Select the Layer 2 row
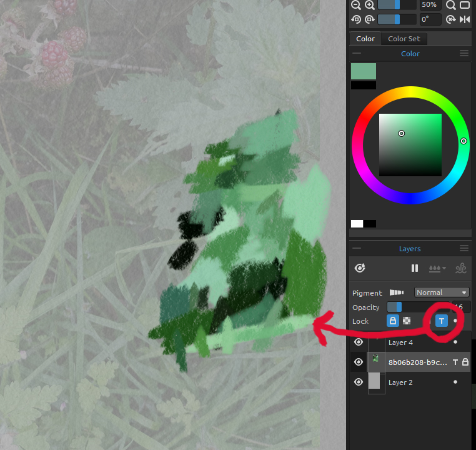This screenshot has width=476, height=450. click(x=410, y=382)
